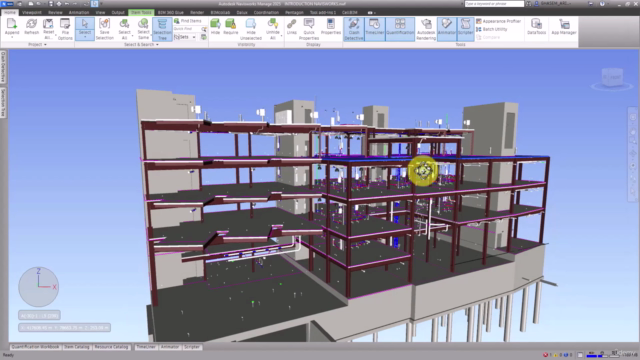
Task: Launch the App Manager
Action: coord(564,27)
